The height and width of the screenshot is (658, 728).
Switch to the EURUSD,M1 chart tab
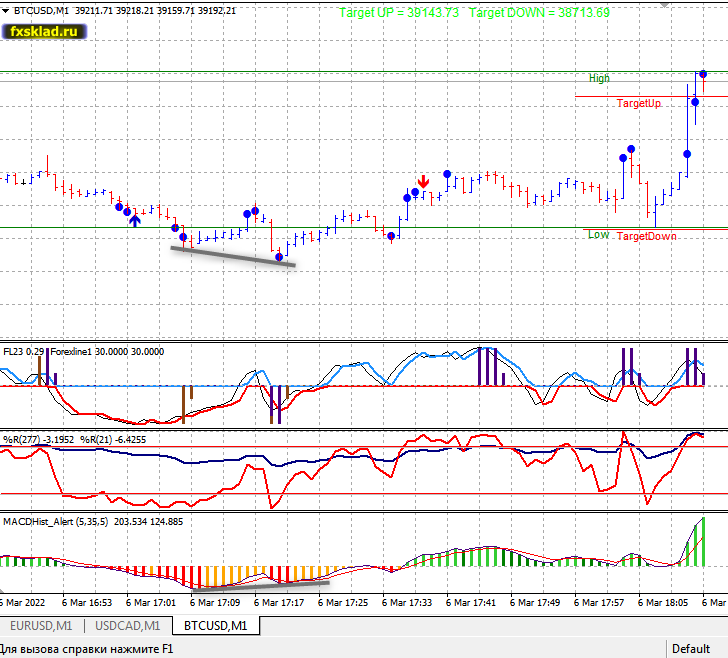point(41,625)
